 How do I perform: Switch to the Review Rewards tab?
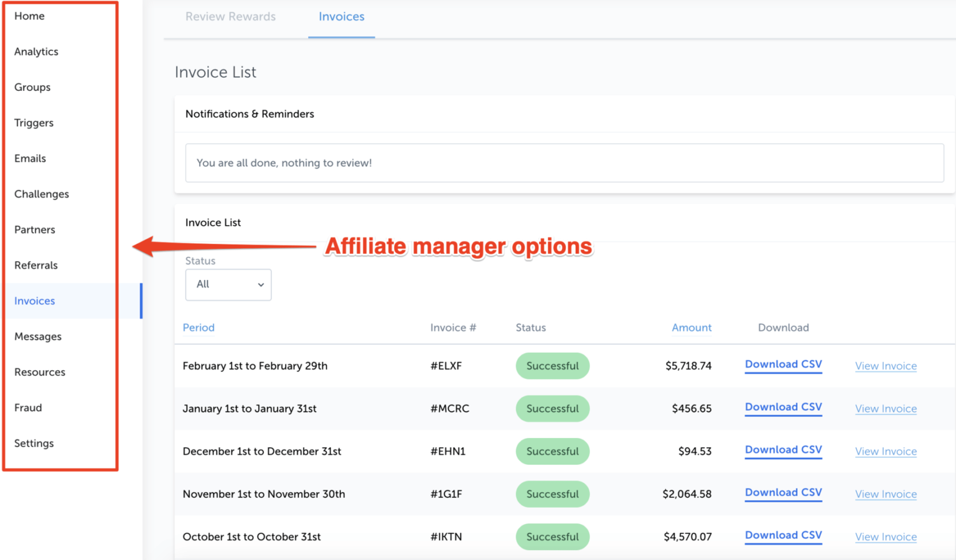[230, 16]
